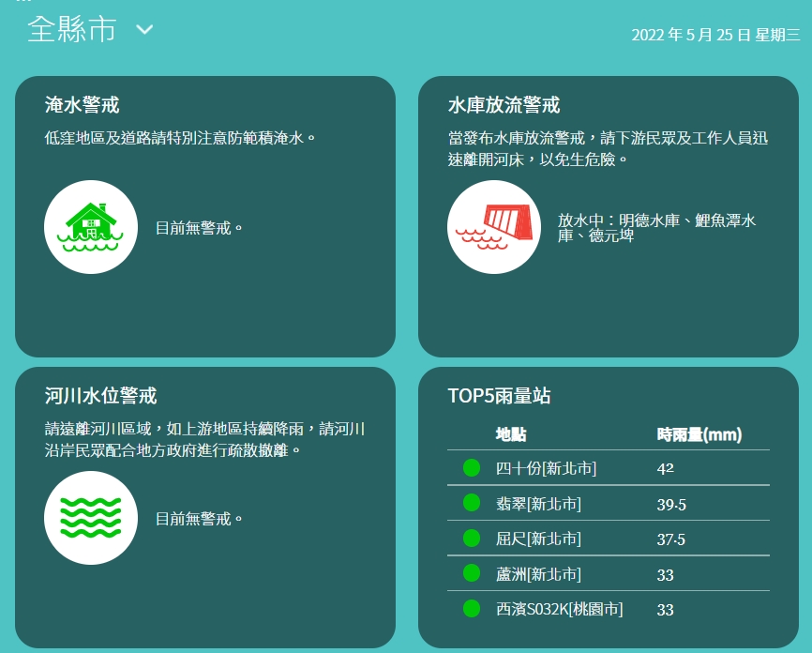Click rainfall value 37.5
812x653 pixels.
671,539
